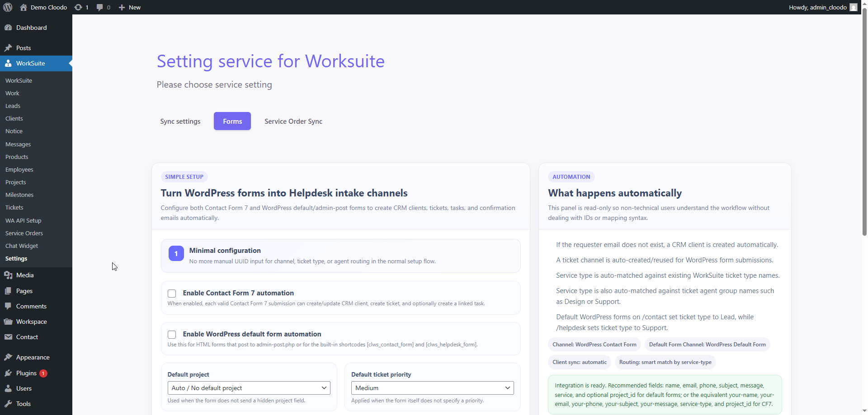Image resolution: width=868 pixels, height=415 pixels.
Task: Click the Posts pushpin icon
Action: (x=8, y=48)
